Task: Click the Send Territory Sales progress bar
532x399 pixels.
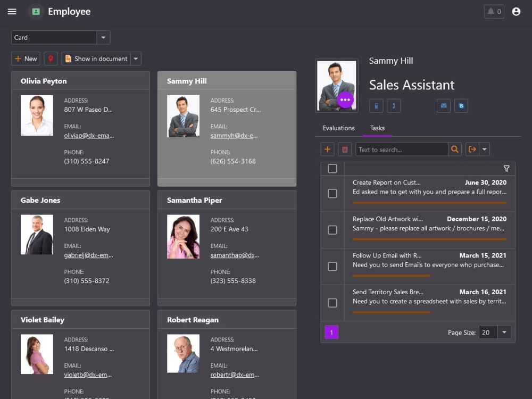Action: [x=391, y=312]
